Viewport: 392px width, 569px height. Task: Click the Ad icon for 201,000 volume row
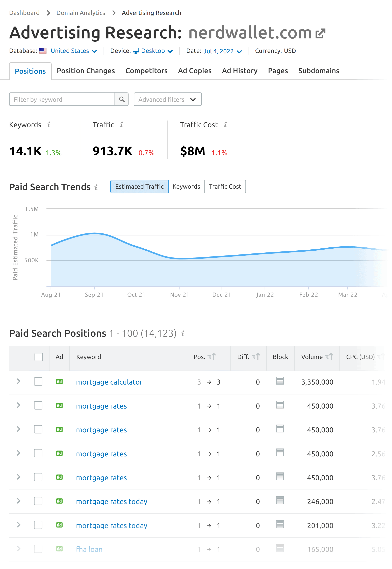click(x=59, y=525)
